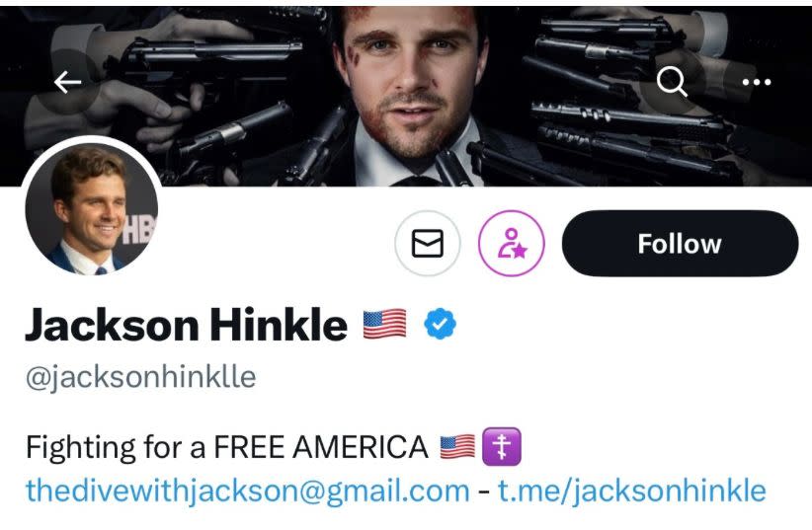
Task: Tap the bio text Fighting for a FREE AMERICA
Action: click(x=227, y=447)
